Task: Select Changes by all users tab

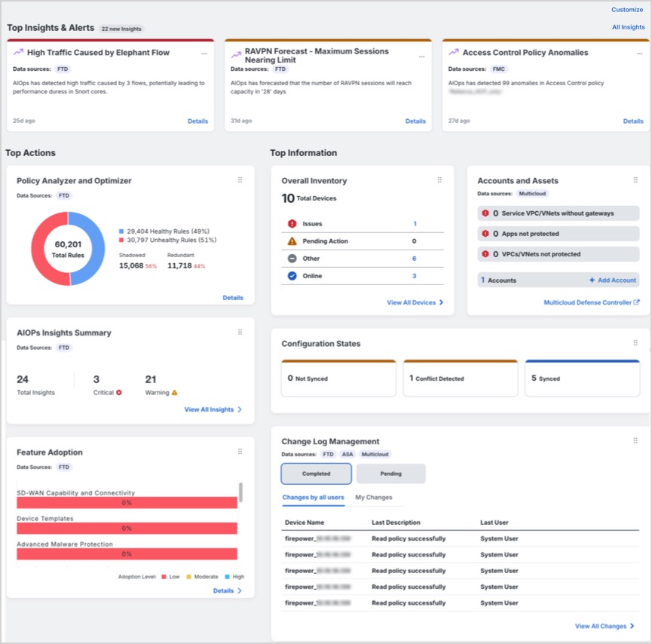Action: (313, 498)
